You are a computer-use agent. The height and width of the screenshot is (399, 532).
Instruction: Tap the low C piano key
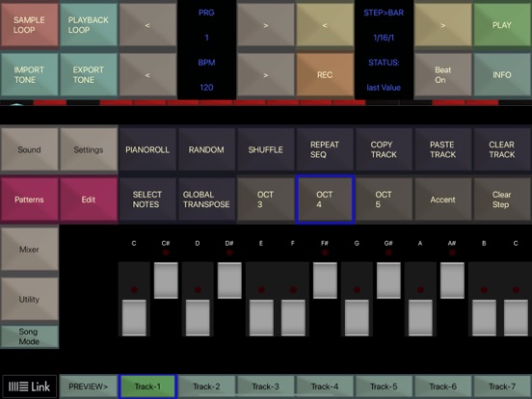pos(134,318)
